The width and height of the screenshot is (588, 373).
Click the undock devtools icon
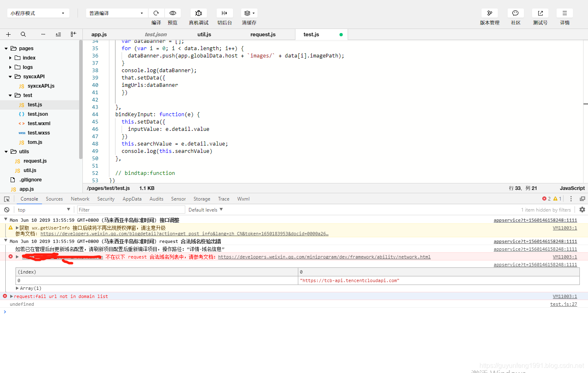(582, 199)
